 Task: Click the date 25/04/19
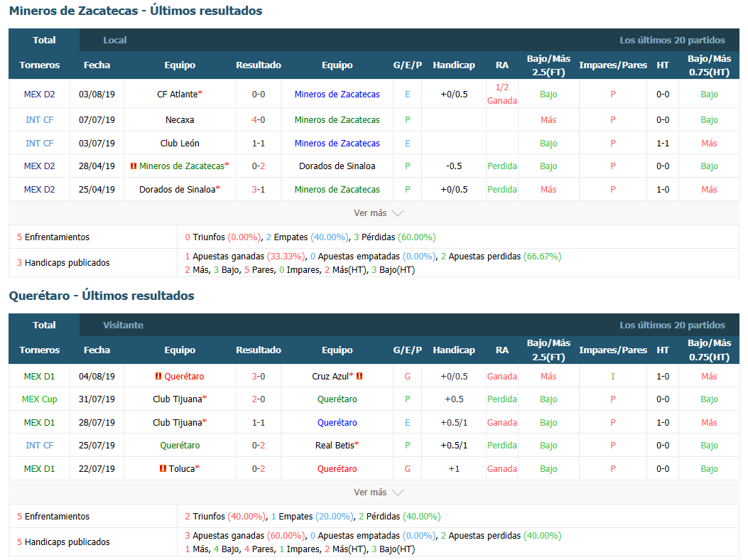click(x=97, y=190)
